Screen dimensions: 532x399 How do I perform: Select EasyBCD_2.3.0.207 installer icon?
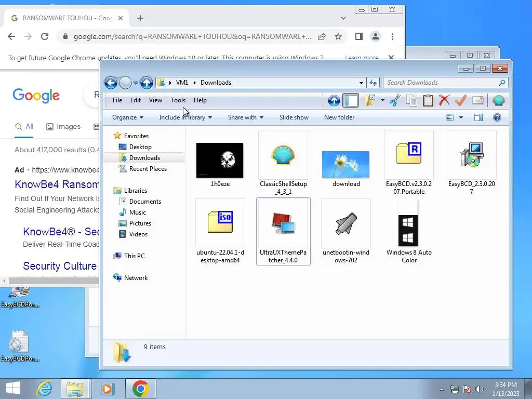472,155
